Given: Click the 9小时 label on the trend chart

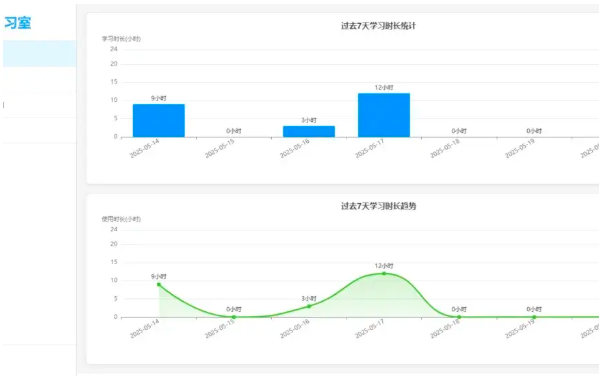Looking at the screenshot, I should (159, 276).
